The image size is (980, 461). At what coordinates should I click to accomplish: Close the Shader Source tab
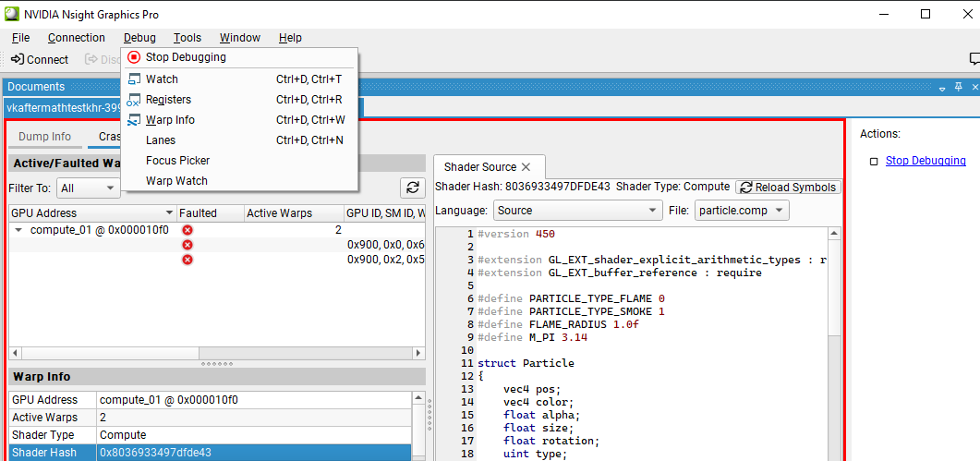tap(526, 167)
